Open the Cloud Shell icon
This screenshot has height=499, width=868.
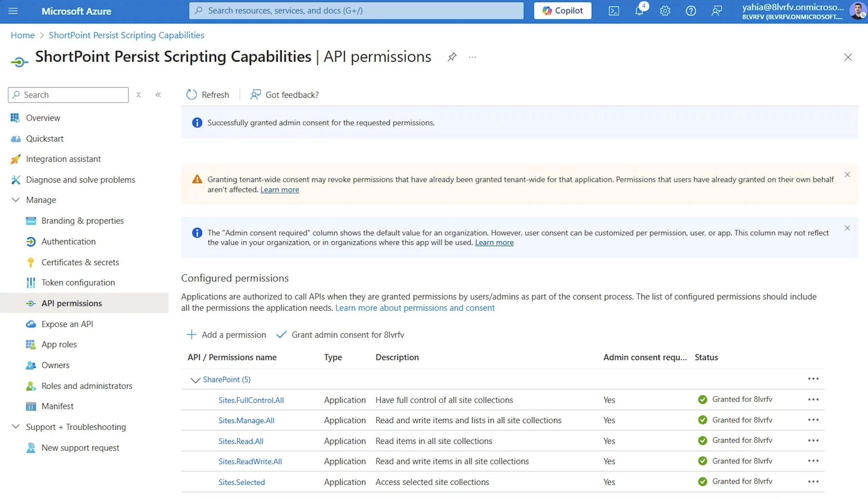[613, 11]
